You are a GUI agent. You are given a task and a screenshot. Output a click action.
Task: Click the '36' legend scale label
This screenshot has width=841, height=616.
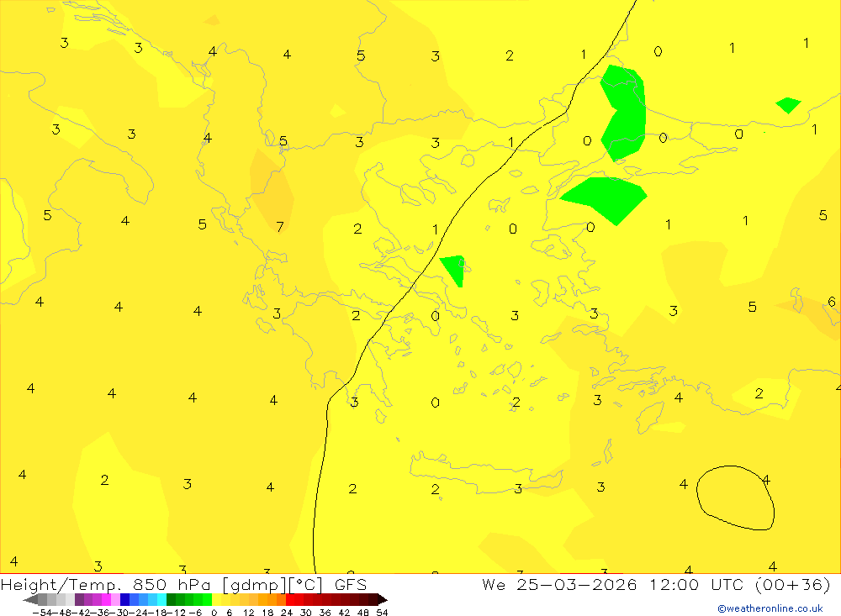click(x=325, y=613)
